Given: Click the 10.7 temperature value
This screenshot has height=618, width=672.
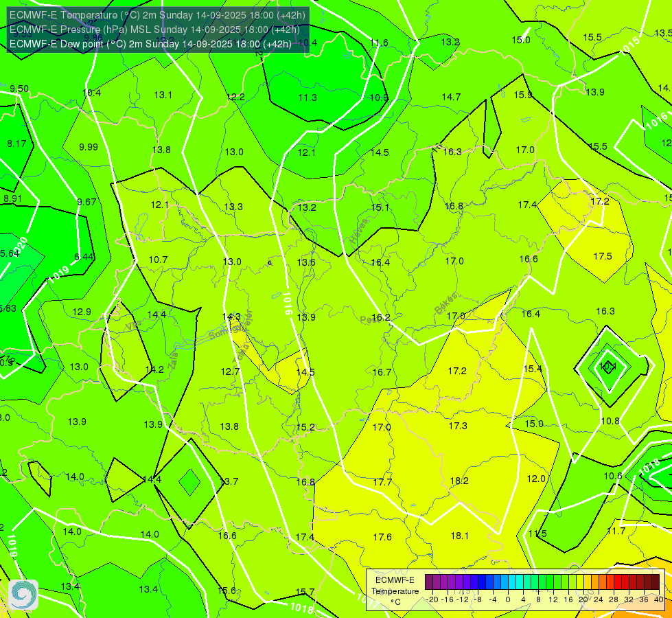Looking at the screenshot, I should coord(158,260).
